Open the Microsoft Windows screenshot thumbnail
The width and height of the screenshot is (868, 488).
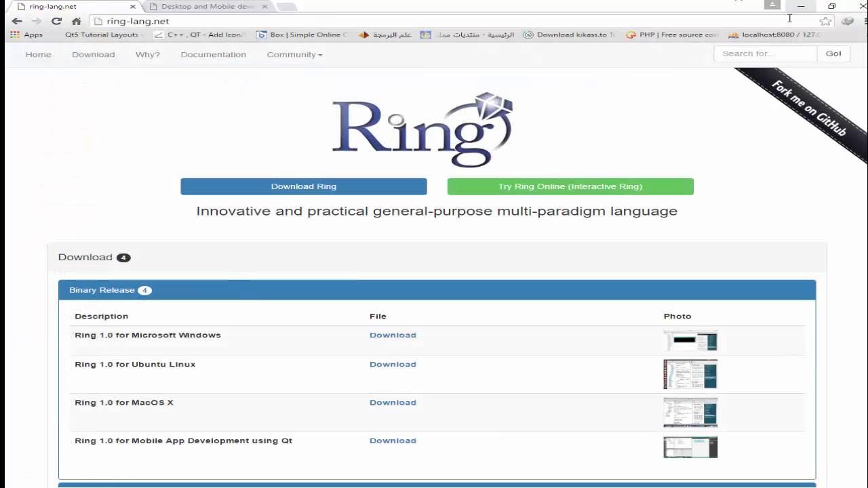coord(690,340)
